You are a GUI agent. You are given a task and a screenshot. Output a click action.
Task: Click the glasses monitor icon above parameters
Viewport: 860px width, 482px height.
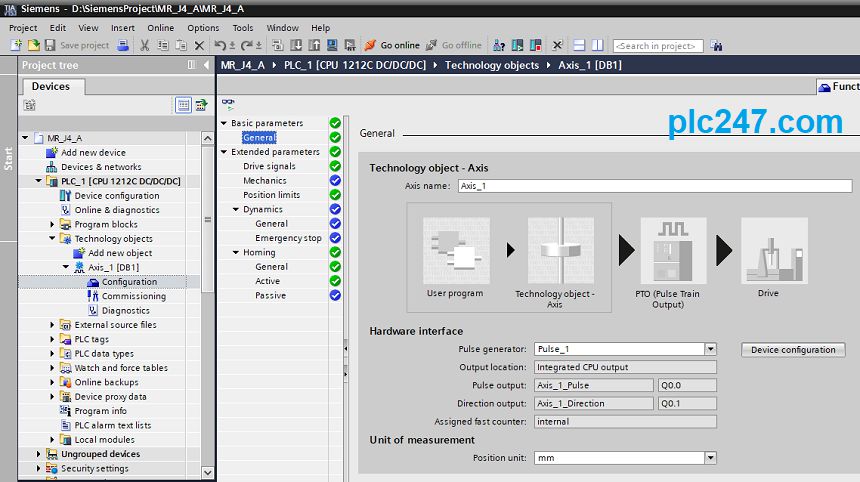228,103
